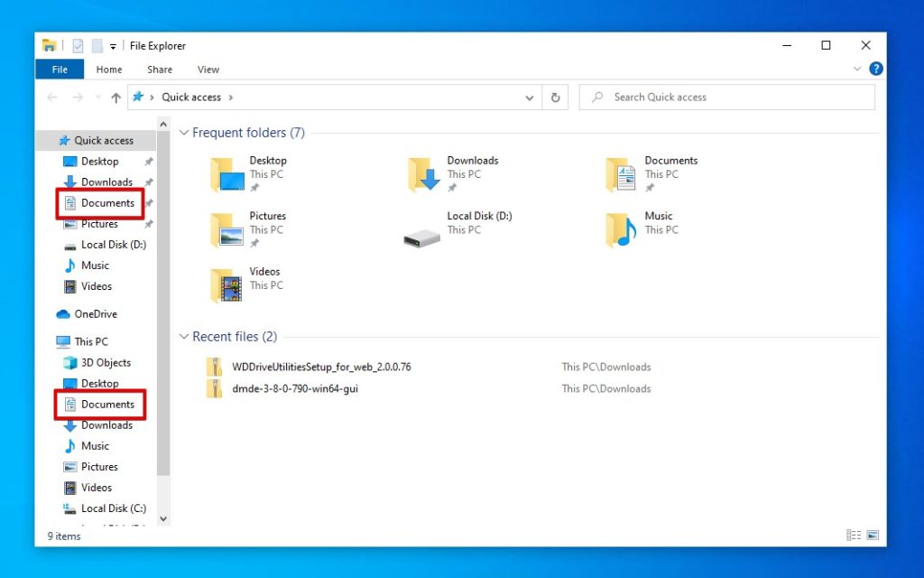Collapse the Recent files section
Viewport: 924px width, 578px height.
[x=184, y=336]
